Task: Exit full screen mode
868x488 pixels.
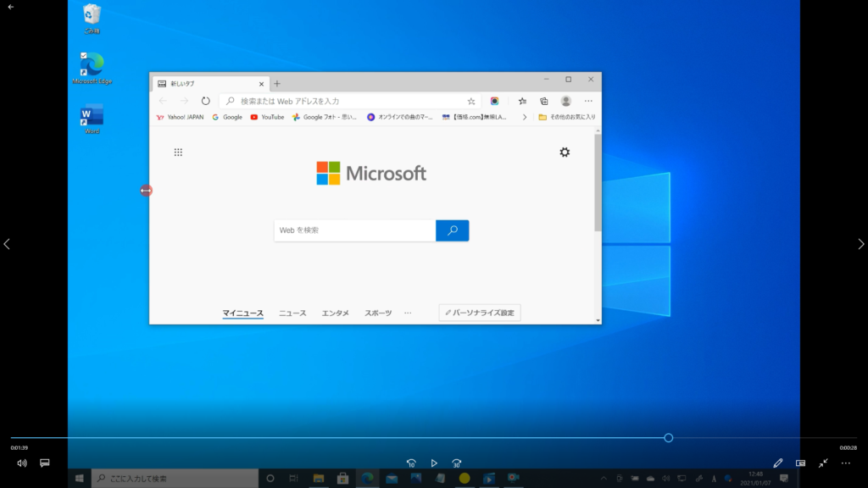Action: point(823,463)
